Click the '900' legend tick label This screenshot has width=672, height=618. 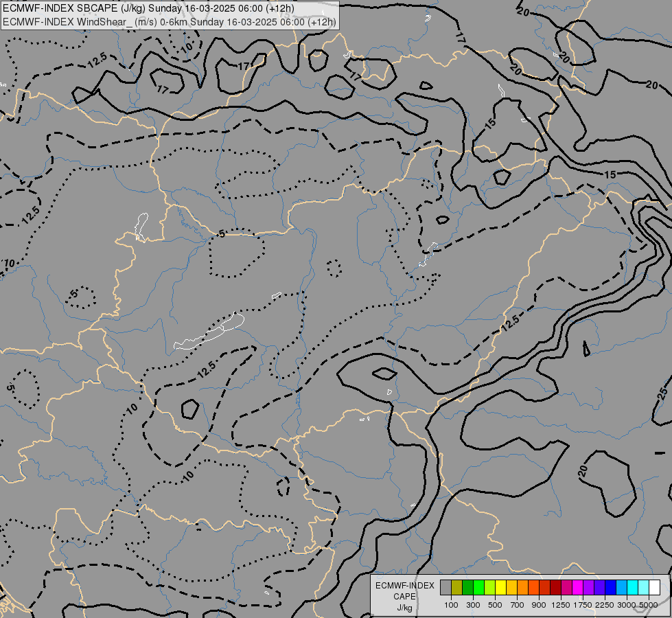pos(539,605)
